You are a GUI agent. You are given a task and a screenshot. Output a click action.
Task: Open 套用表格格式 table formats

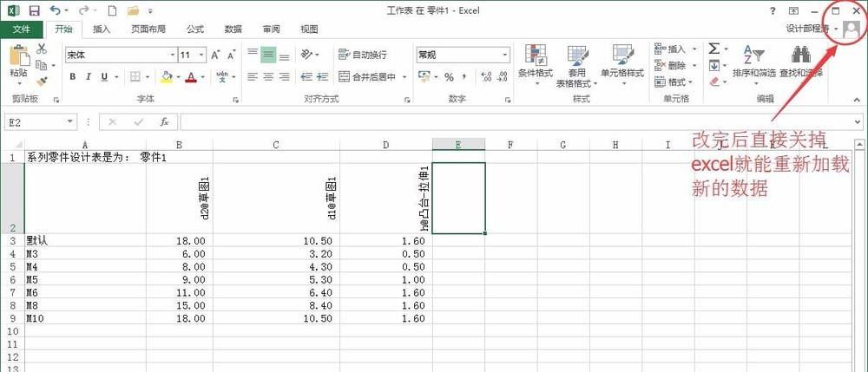[577, 65]
